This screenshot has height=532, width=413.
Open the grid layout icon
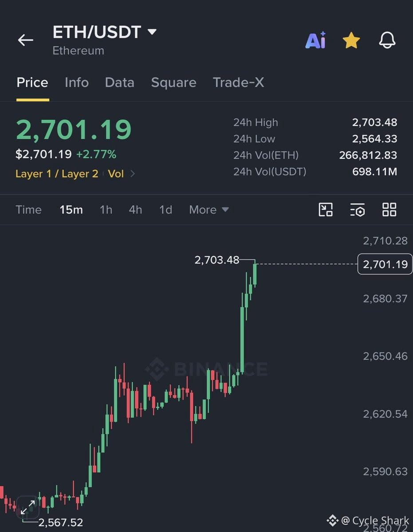point(389,210)
